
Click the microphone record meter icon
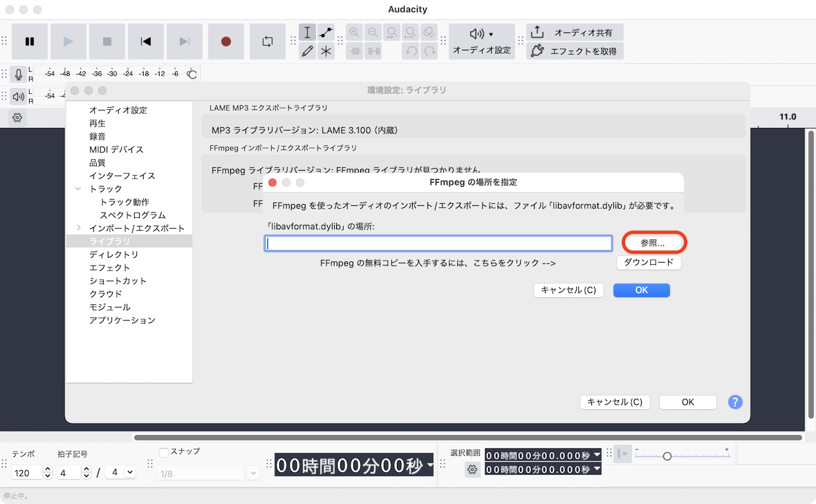(19, 74)
